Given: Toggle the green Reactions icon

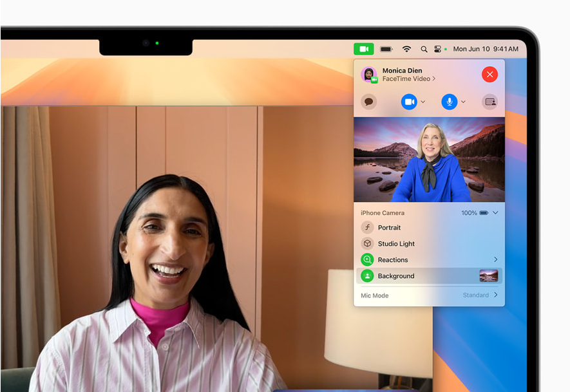Looking at the screenshot, I should 367,260.
